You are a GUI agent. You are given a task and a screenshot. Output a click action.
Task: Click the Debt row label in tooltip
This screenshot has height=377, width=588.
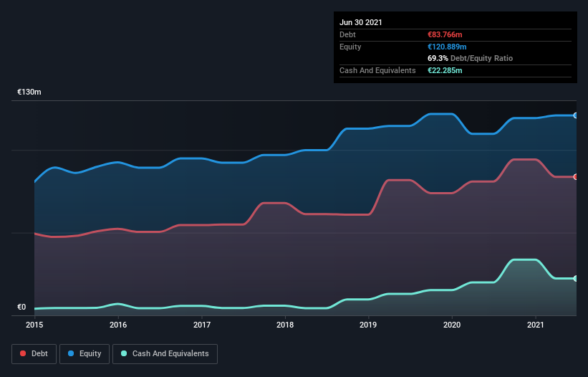point(347,34)
